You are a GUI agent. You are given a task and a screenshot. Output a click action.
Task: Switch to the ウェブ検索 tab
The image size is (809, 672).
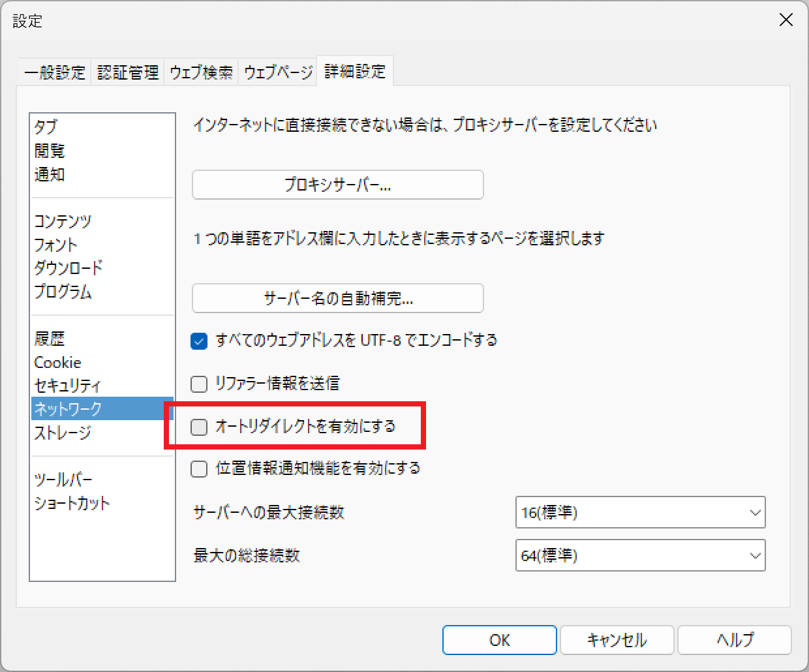tap(201, 72)
